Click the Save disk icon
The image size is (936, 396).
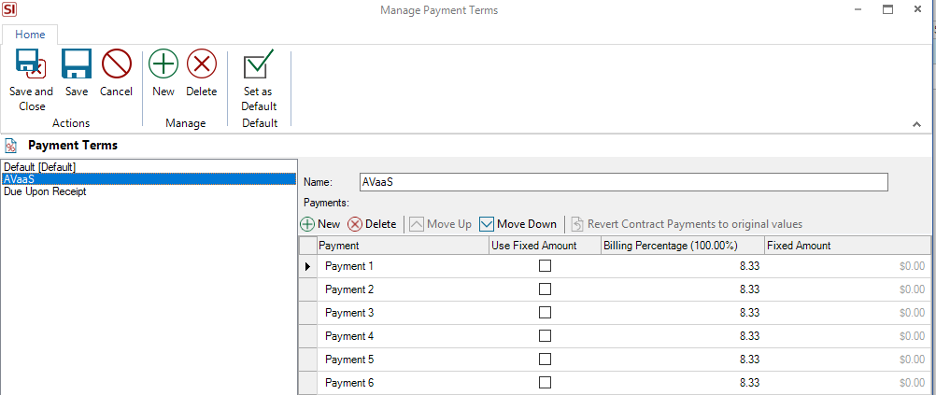click(76, 64)
